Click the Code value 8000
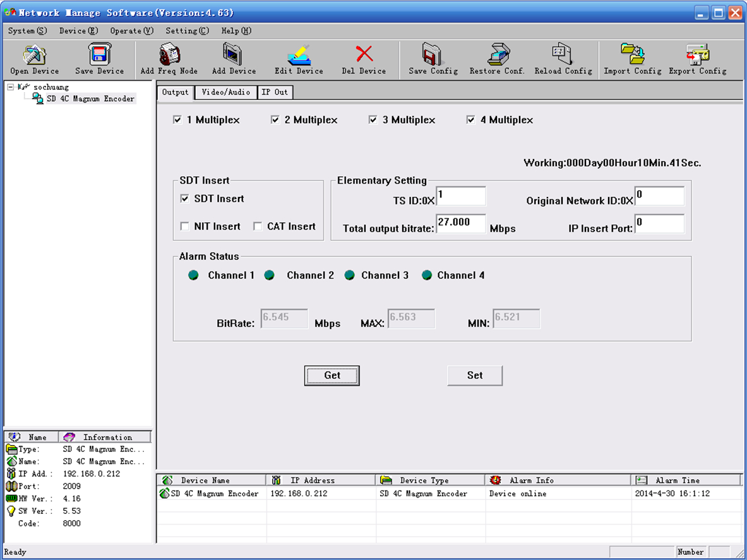The image size is (747, 560). pyautogui.click(x=71, y=523)
